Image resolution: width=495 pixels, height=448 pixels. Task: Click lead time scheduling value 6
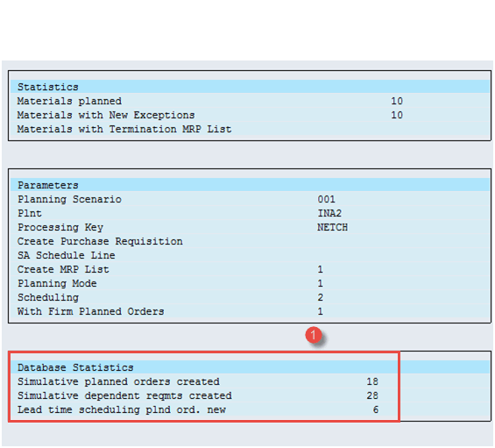[375, 409]
